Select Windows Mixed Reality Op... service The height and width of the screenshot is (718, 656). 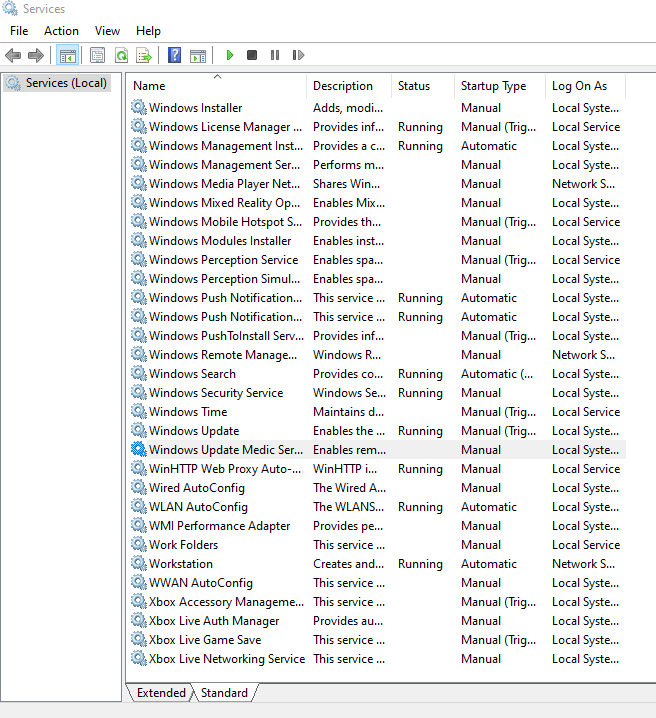(x=378, y=202)
